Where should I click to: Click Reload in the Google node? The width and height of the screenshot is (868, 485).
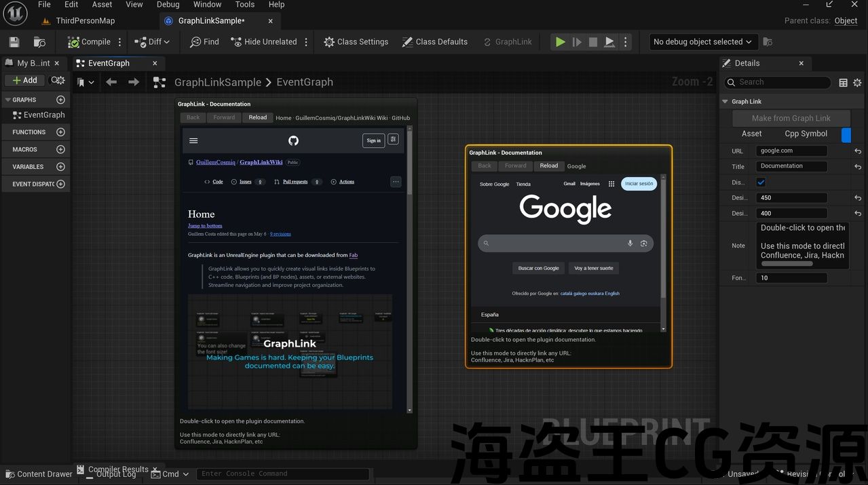tap(548, 166)
